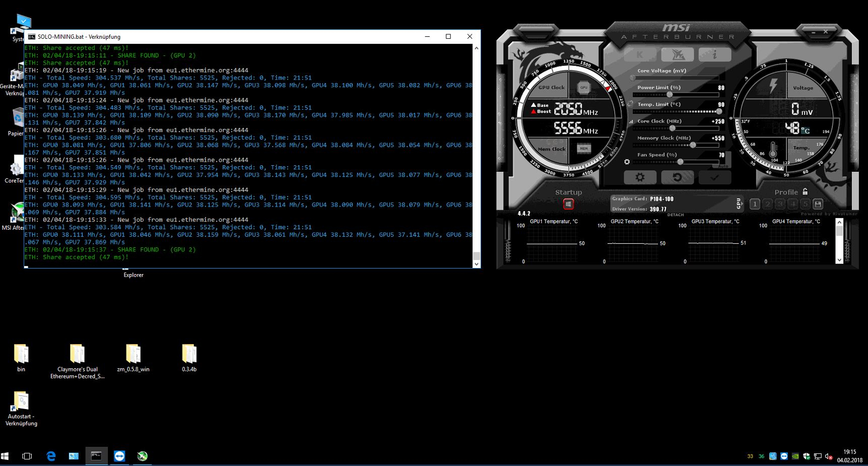Open the SOLO-MINING.bat console system menu icon

32,37
